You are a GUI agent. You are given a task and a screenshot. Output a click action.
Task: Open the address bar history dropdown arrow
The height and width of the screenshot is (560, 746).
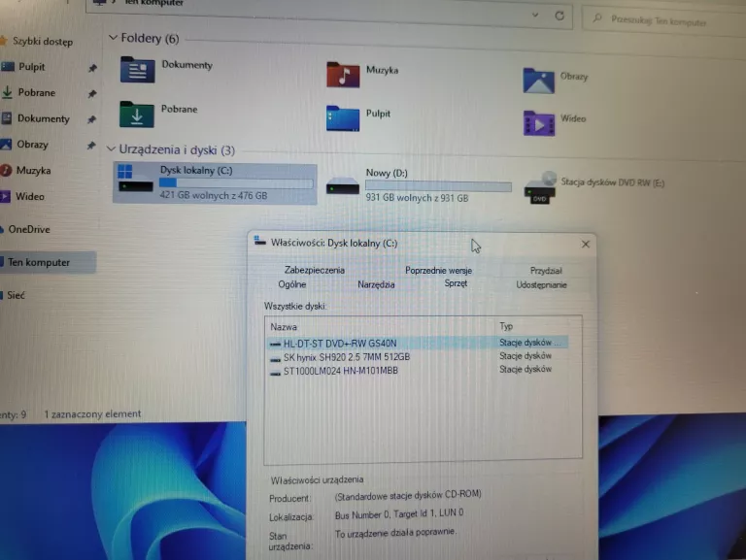(535, 15)
